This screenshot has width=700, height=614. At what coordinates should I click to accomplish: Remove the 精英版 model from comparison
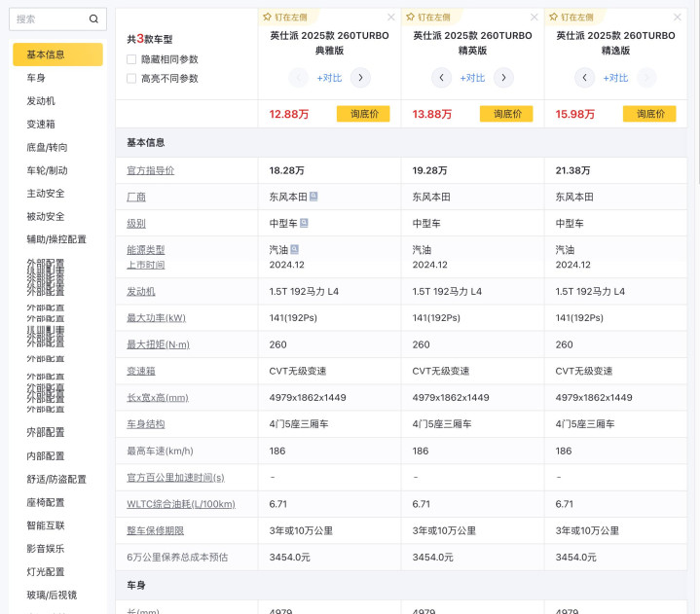pos(534,17)
